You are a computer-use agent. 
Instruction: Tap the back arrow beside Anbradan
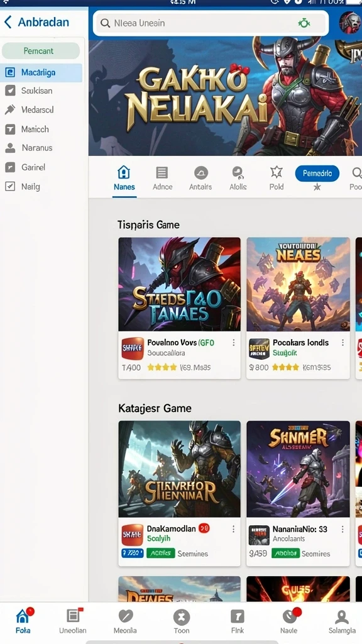(8, 22)
